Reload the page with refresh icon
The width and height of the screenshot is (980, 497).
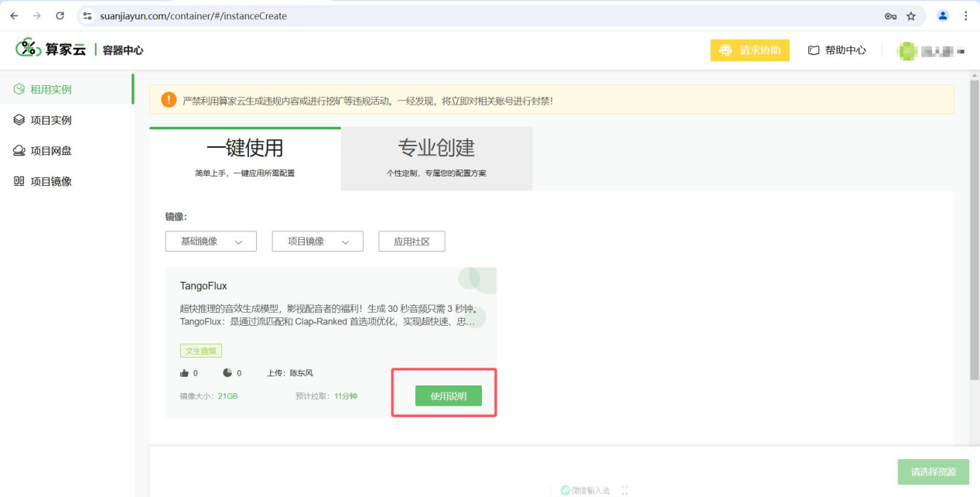pyautogui.click(x=60, y=15)
